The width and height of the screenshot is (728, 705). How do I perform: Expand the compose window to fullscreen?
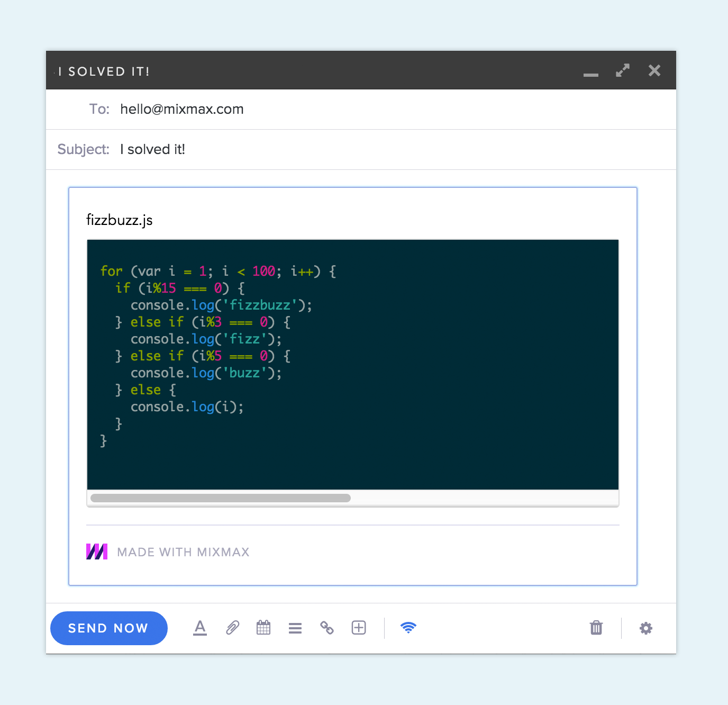click(x=623, y=70)
